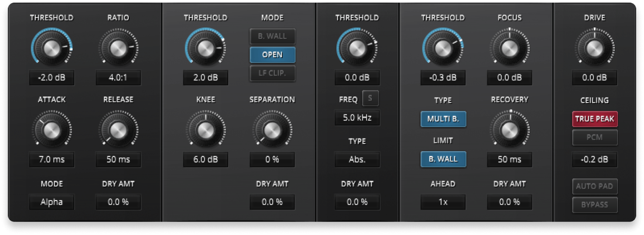
Task: Open the Type field showing Abs.
Action: coord(357,159)
